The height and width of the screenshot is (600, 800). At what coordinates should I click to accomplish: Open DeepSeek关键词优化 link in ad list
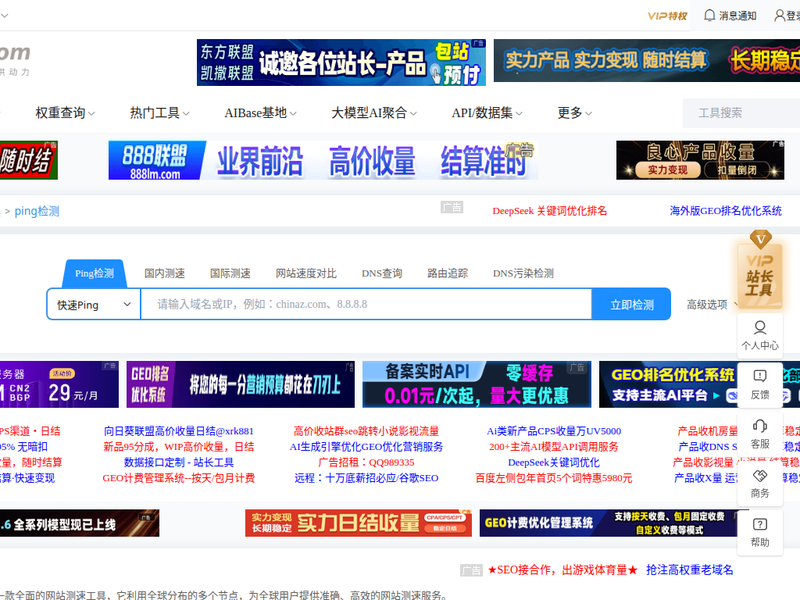(x=554, y=462)
